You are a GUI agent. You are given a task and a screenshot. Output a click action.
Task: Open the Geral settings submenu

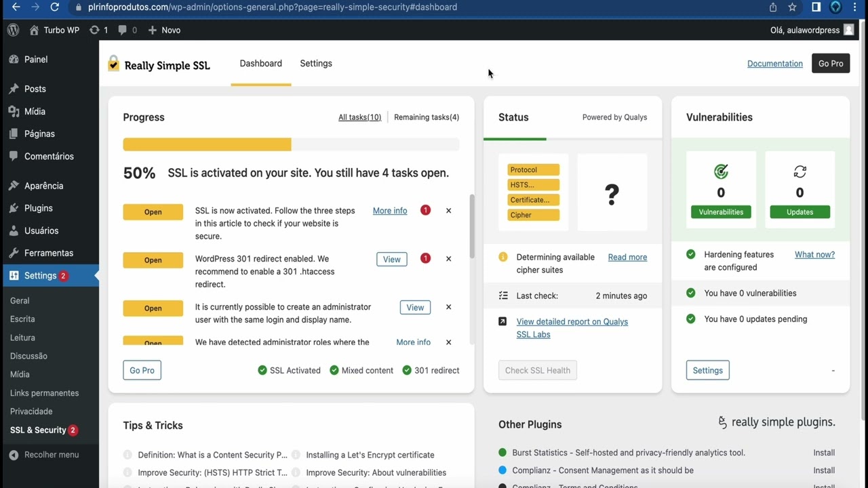click(x=20, y=300)
